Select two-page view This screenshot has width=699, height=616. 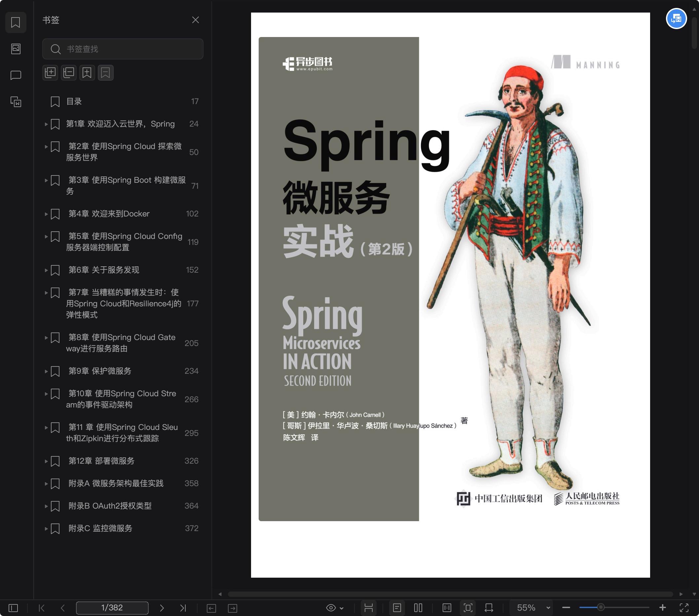[x=418, y=608]
